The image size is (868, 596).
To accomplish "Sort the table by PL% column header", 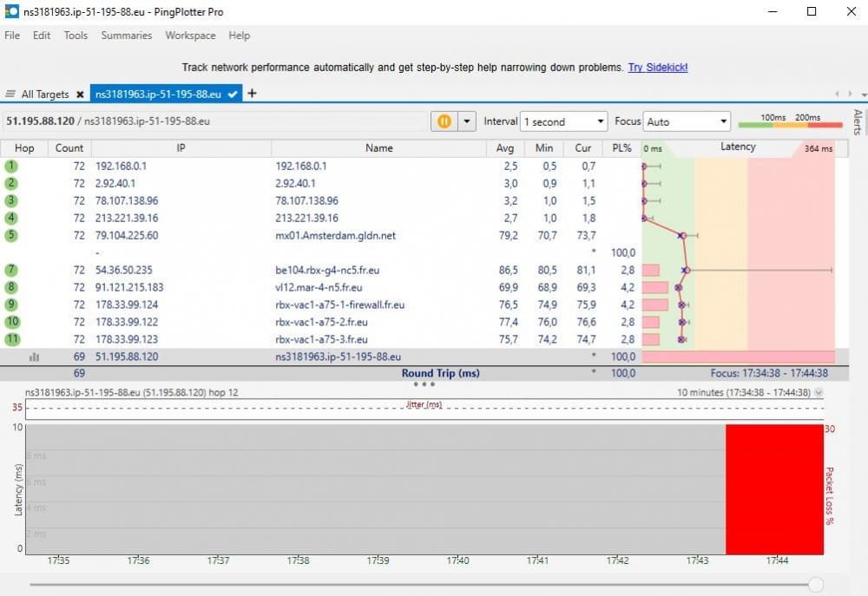I will tap(621, 148).
